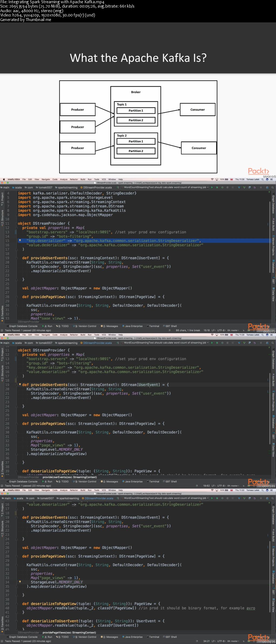Open 9: Version Control tool button in 11:29 frame
Image resolution: width=276 pixels, height=644 pixels.
click(x=85, y=481)
